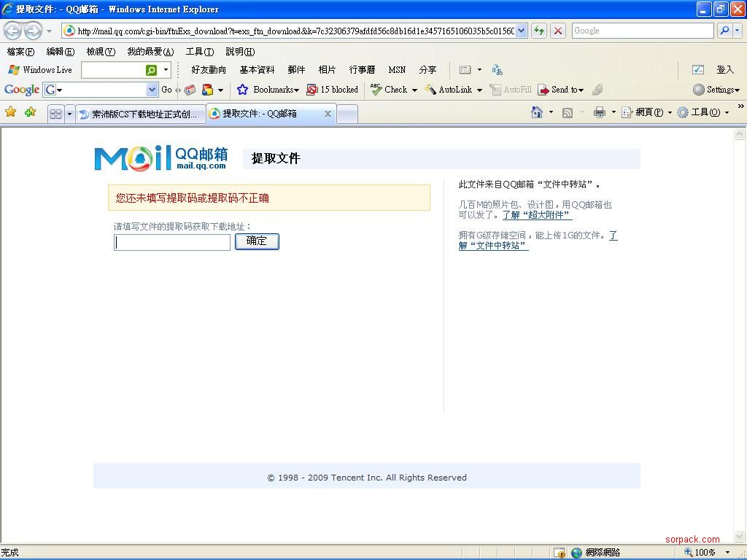Click the Add to Favorites icon
This screenshot has height=560, width=747.
coord(30,112)
